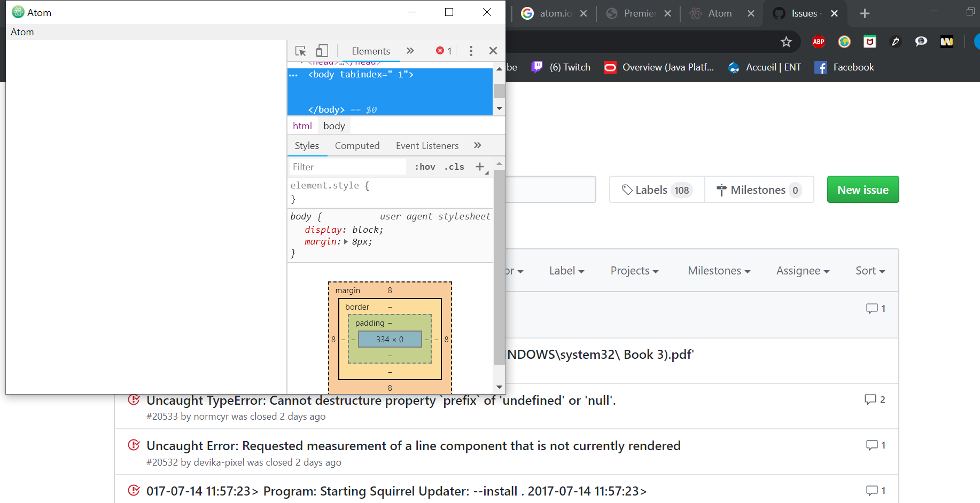This screenshot has height=503, width=980.
Task: Open the Sort dropdown
Action: click(x=870, y=271)
